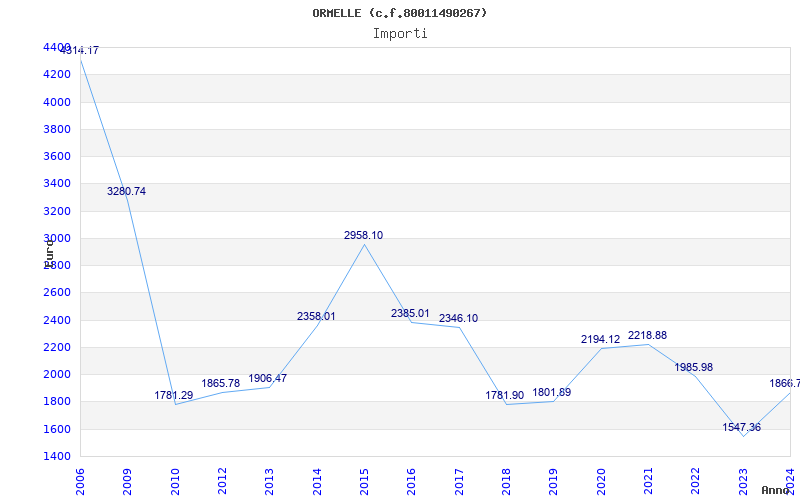The width and height of the screenshot is (800, 500).
Task: Click x-axis year 2014
Action: point(317,481)
